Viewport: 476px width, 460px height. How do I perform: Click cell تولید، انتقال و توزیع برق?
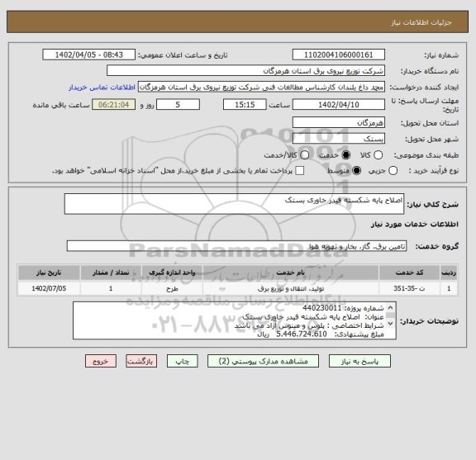point(291,288)
